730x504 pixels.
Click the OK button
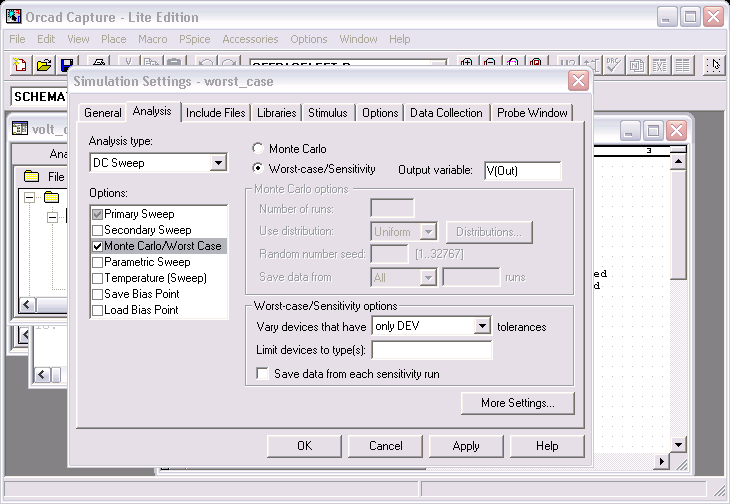(x=304, y=446)
